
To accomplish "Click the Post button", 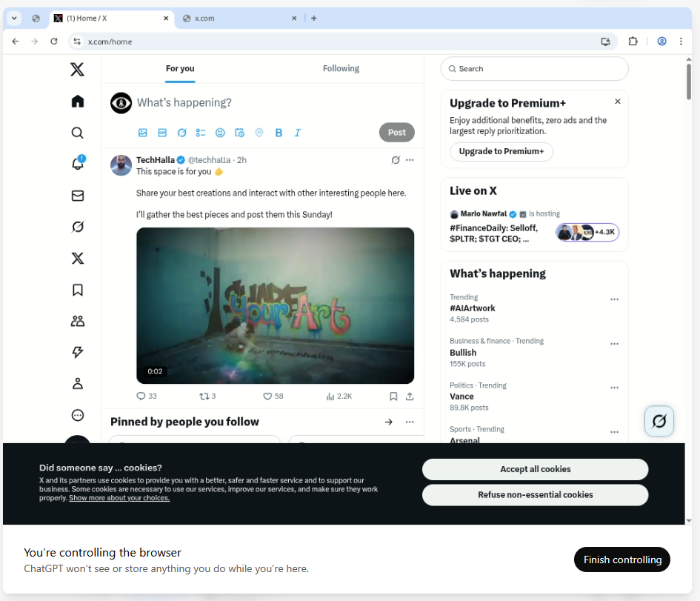I will (397, 133).
